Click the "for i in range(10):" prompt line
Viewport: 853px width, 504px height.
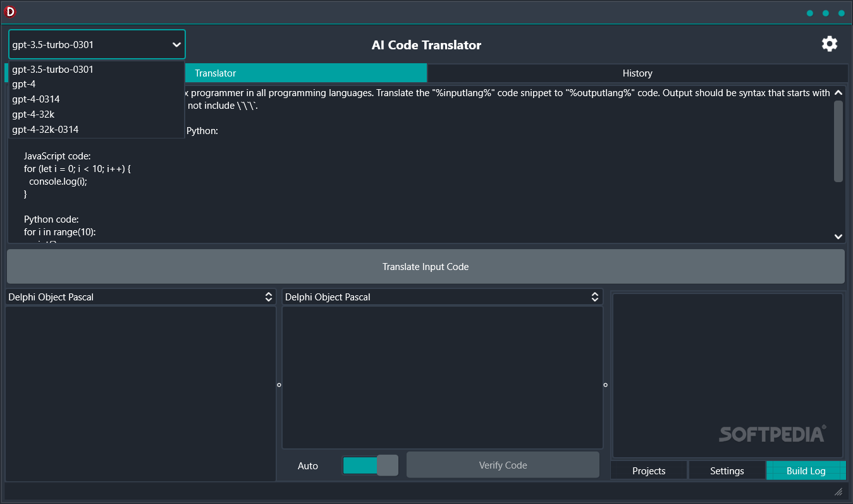coord(59,232)
